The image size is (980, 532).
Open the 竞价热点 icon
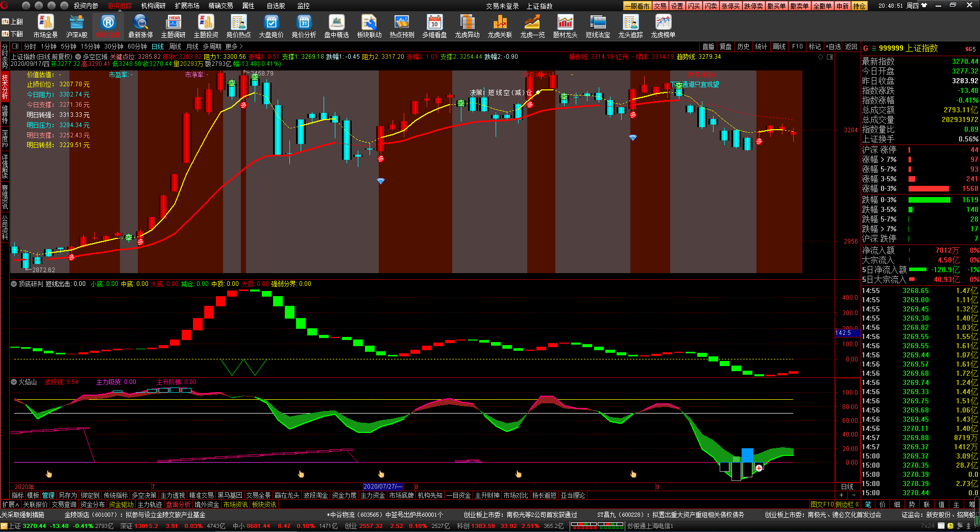pos(238,26)
